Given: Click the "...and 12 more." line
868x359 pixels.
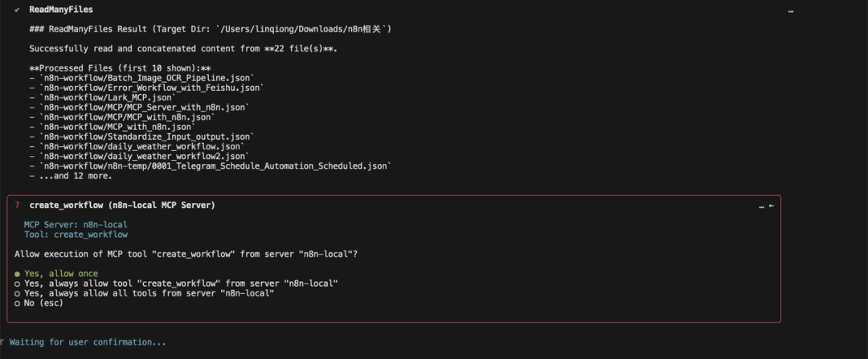Looking at the screenshot, I should [70, 176].
